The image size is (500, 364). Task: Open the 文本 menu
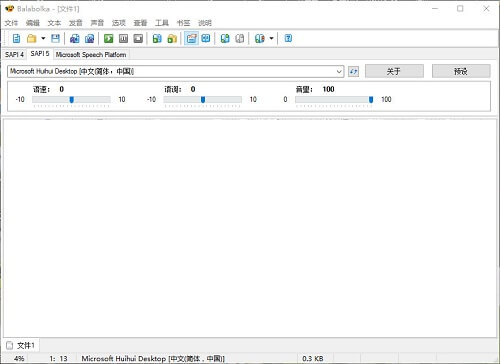[x=54, y=23]
